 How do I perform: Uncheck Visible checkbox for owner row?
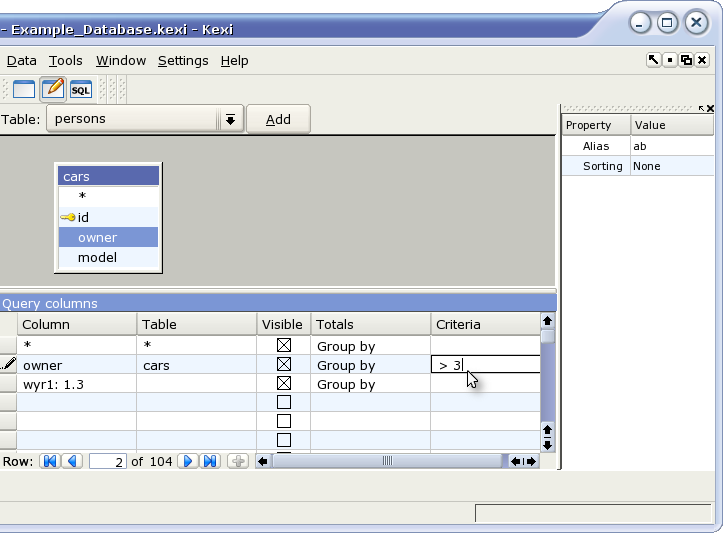click(283, 365)
